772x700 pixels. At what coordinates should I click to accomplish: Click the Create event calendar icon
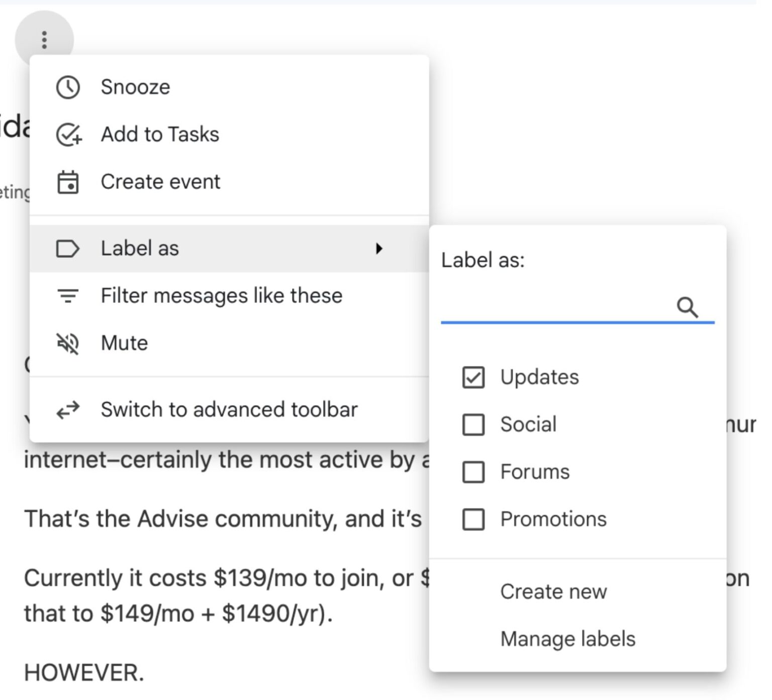point(69,182)
